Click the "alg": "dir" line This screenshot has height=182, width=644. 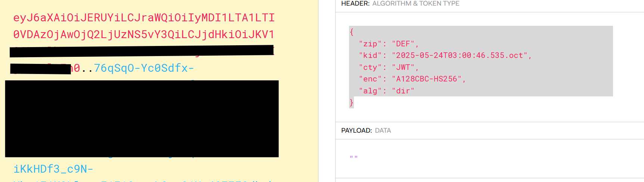(x=386, y=91)
